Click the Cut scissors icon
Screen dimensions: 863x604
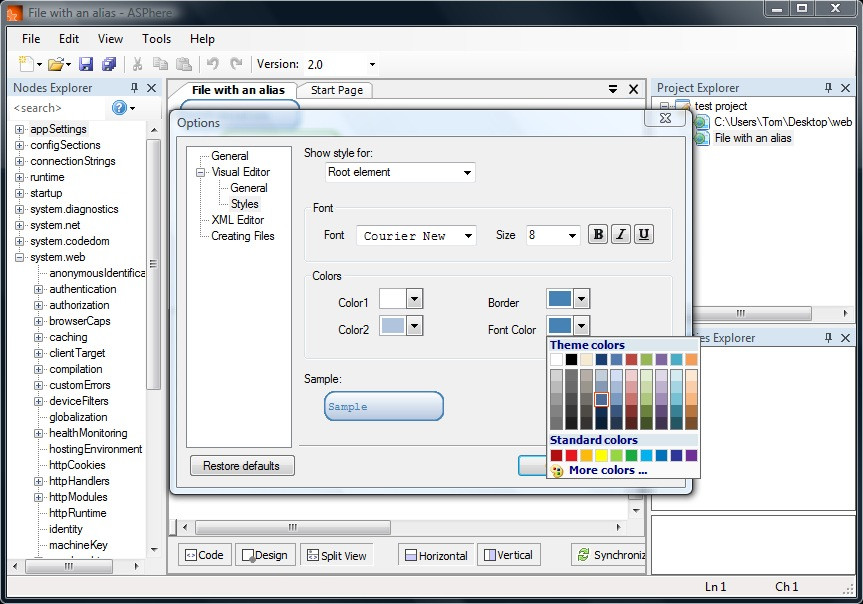pos(137,64)
